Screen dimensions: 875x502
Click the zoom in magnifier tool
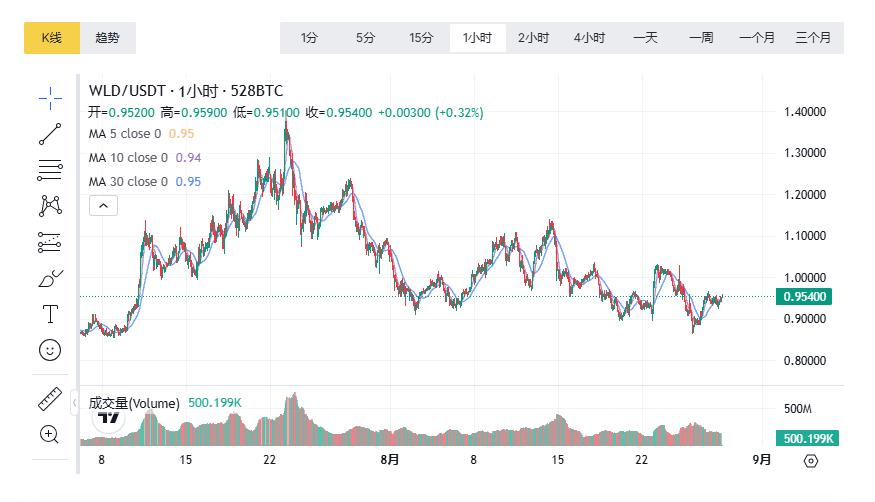[50, 434]
